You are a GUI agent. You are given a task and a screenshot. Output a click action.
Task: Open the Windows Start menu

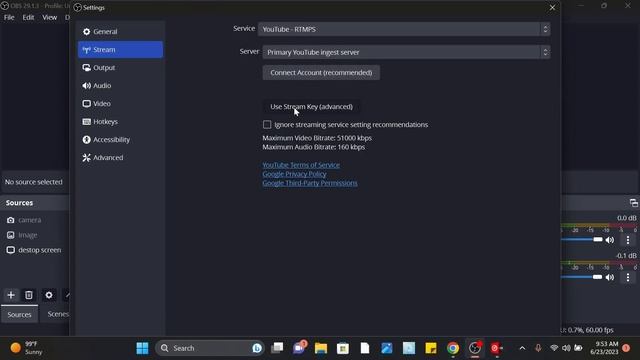(x=142, y=348)
